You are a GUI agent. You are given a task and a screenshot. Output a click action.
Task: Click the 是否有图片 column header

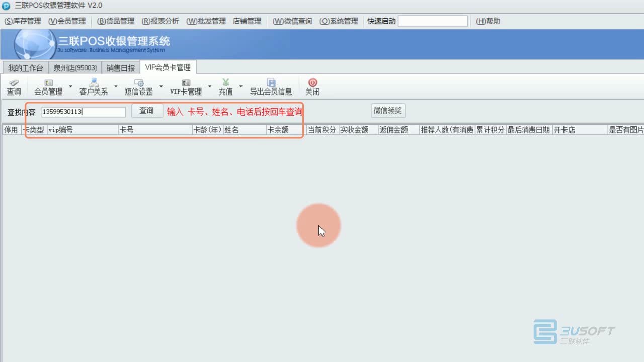[626, 130]
